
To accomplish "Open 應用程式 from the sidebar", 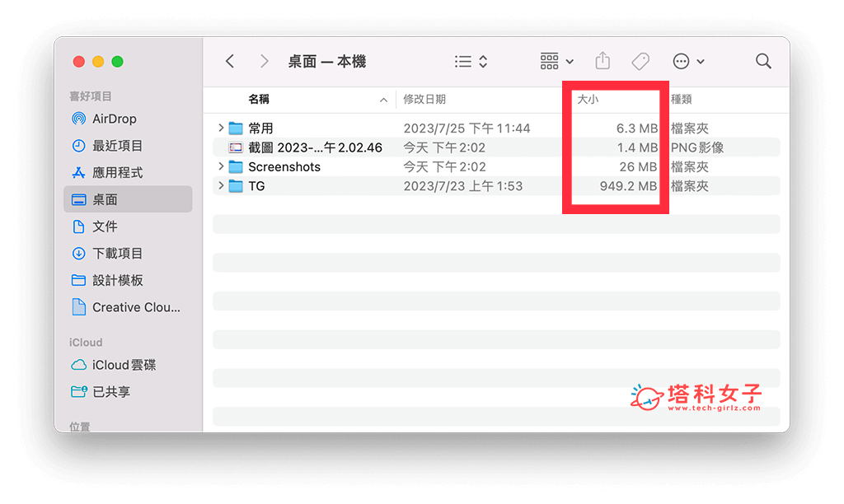I will 128,172.
